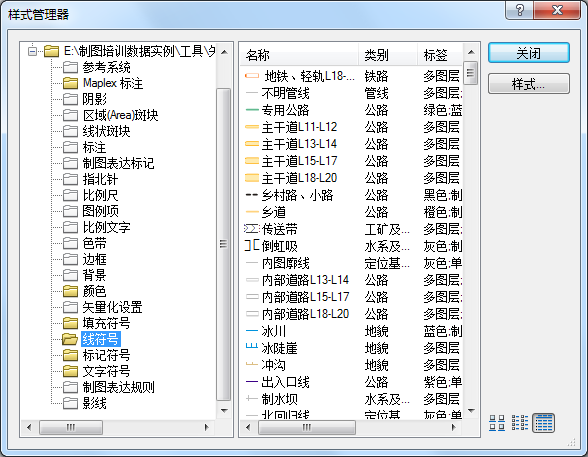Select 背景 tree item

pyautogui.click(x=94, y=275)
